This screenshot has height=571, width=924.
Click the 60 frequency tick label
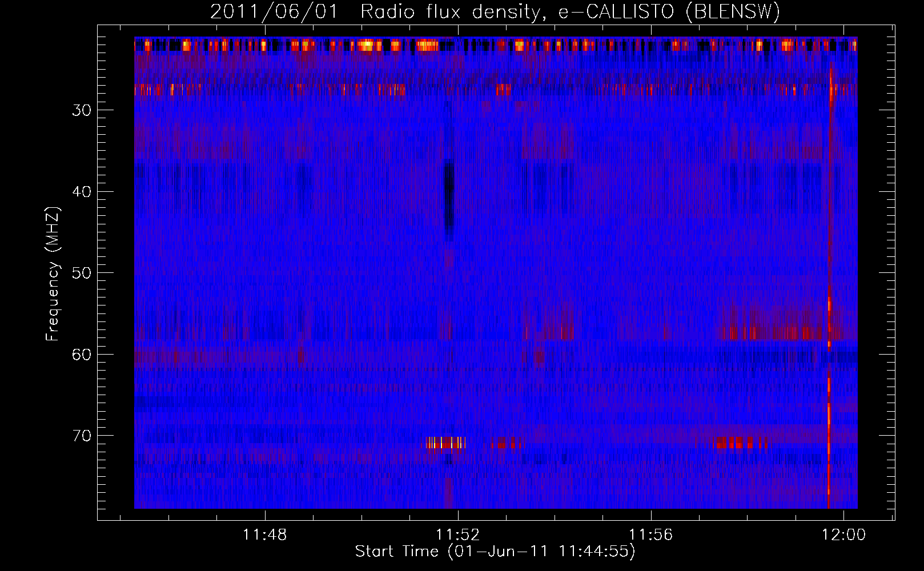[x=82, y=355]
